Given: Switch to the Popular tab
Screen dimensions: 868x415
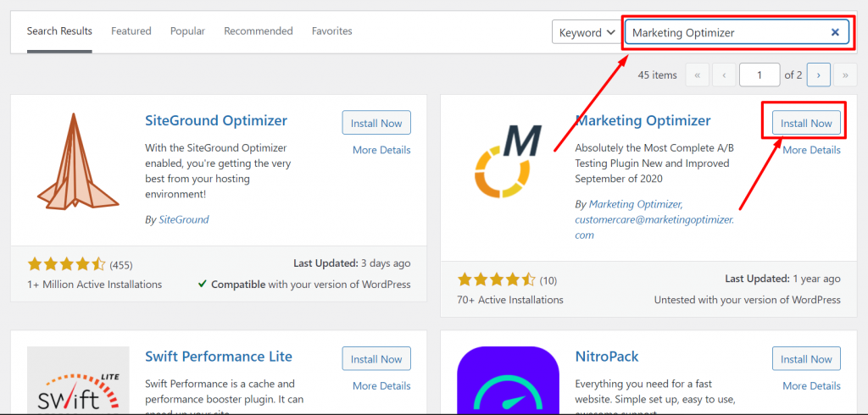Looking at the screenshot, I should click(187, 31).
